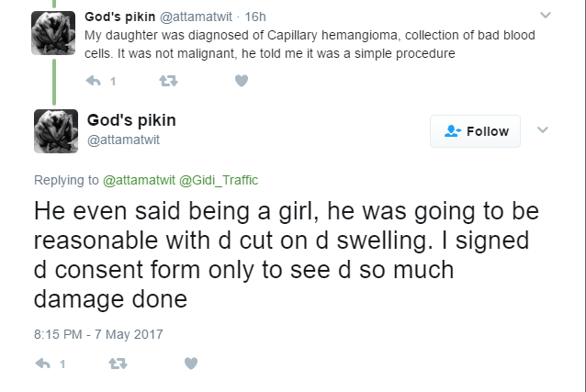Follow God's pikin account
The image size is (586, 392).
point(475,132)
